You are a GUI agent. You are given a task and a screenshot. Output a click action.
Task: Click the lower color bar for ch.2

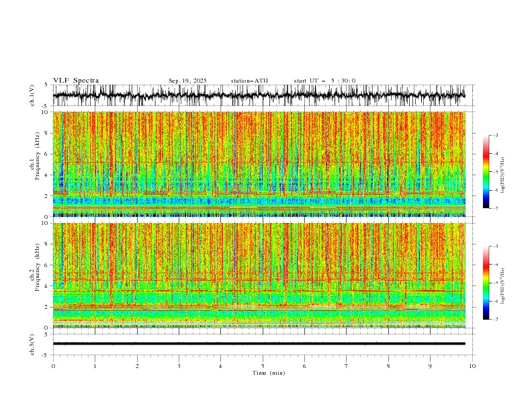[486, 283]
